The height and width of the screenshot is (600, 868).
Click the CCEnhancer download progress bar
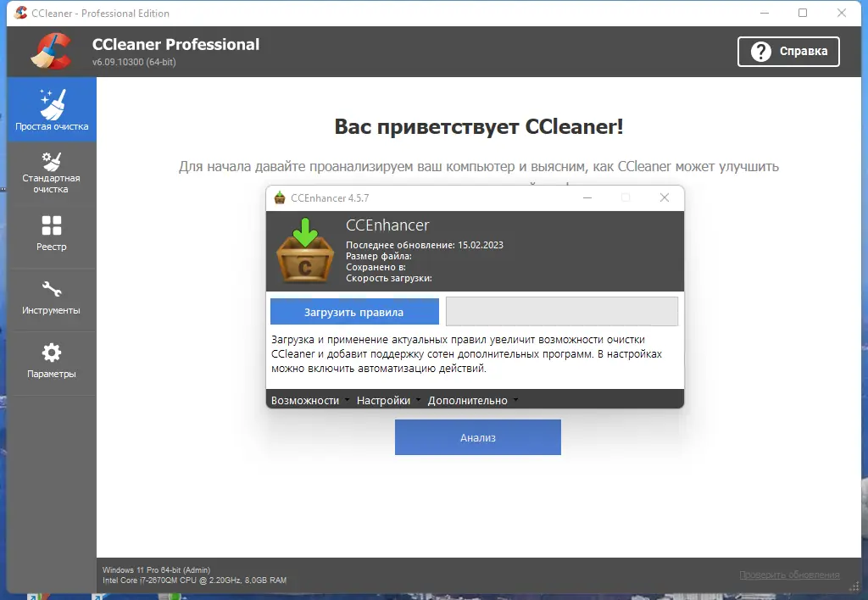coord(562,311)
